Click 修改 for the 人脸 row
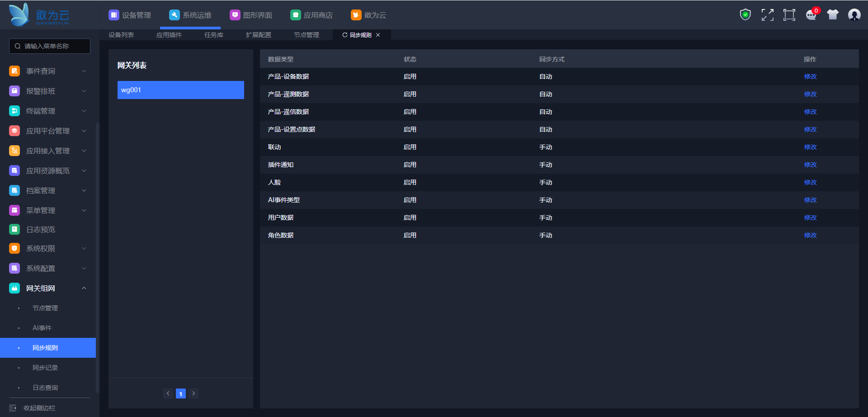The image size is (868, 417). coord(810,182)
